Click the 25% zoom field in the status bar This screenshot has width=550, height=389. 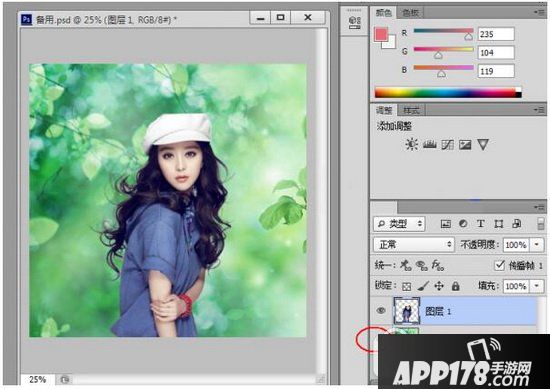(x=37, y=380)
